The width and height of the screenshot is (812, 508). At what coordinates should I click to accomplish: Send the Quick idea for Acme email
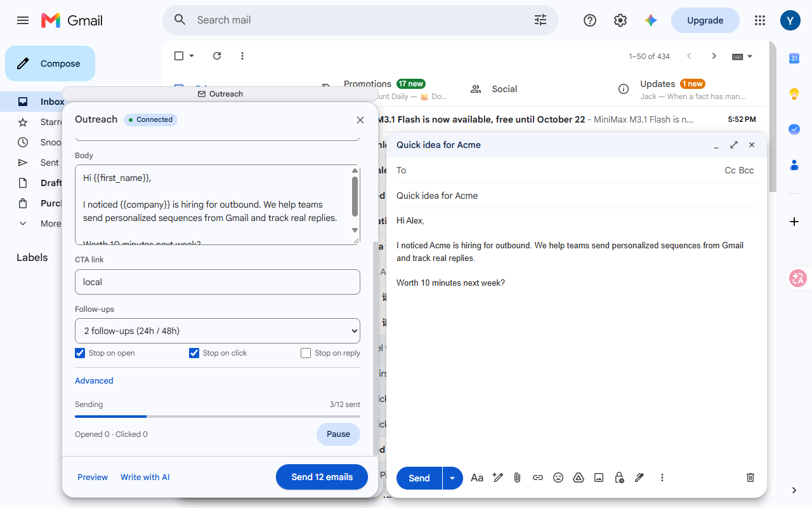pos(419,478)
